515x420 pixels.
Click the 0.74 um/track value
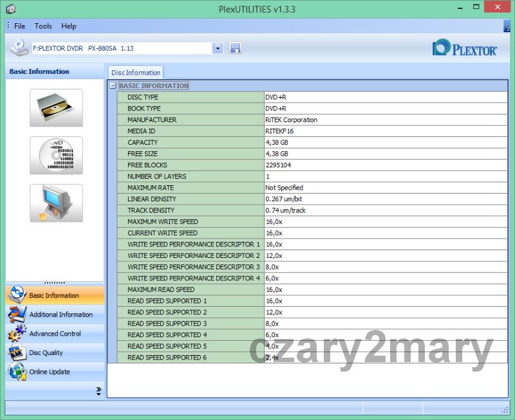[x=285, y=210]
